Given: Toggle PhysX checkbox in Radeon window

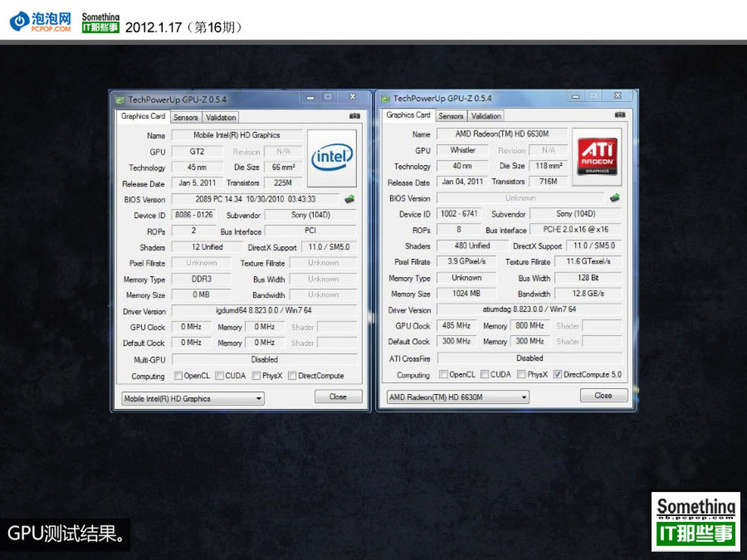Looking at the screenshot, I should click(521, 374).
